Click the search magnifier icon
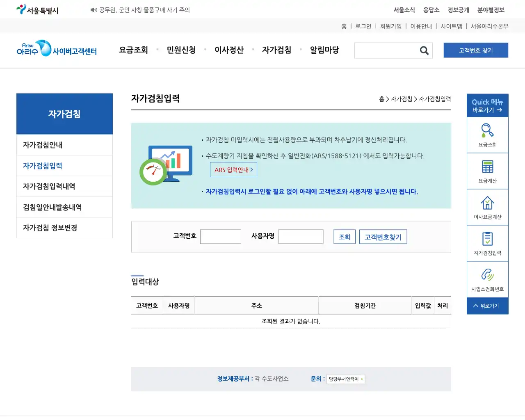This screenshot has width=525, height=420. tap(424, 50)
